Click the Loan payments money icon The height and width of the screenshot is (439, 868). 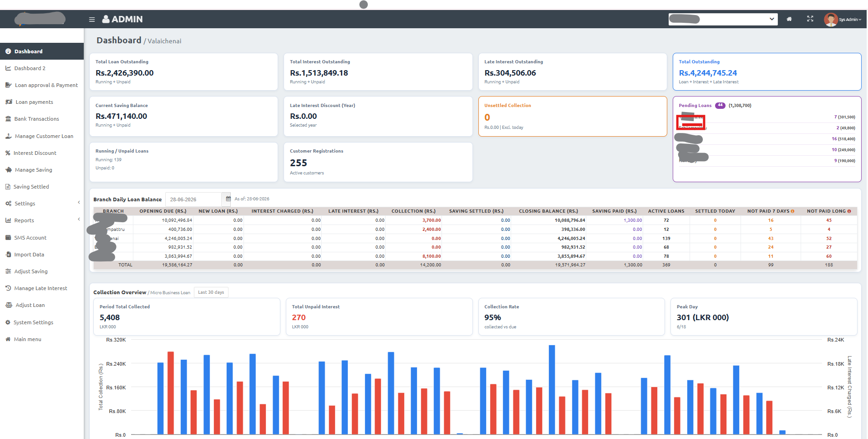tap(9, 102)
